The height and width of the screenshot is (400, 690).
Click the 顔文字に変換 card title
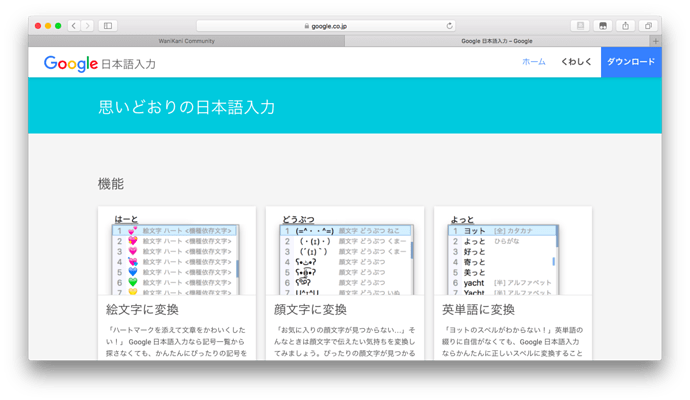click(x=310, y=310)
